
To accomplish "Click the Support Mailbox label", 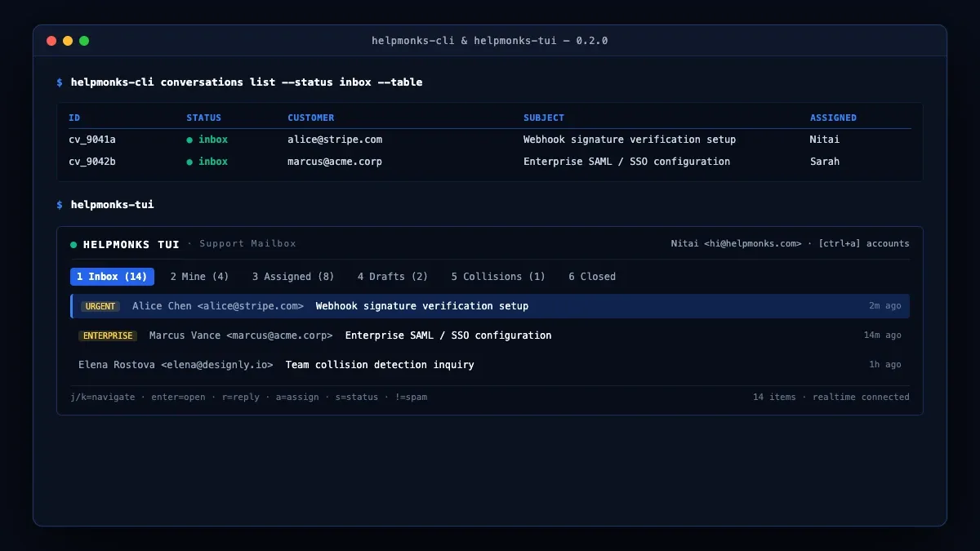I will click(x=247, y=243).
